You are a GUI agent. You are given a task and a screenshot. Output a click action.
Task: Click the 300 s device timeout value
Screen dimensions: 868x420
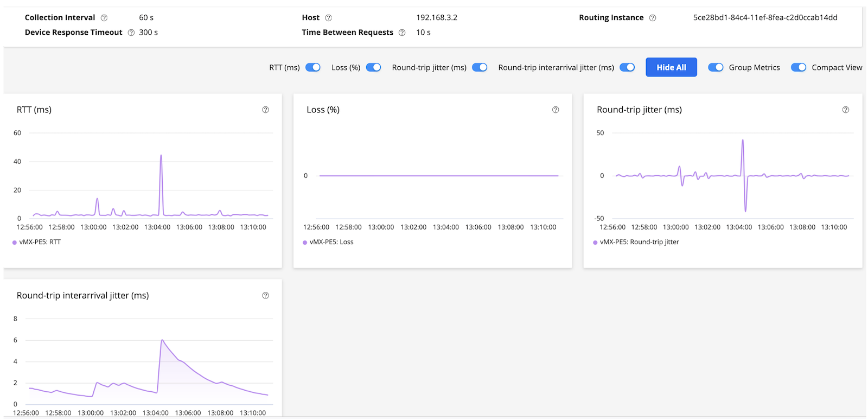149,33
